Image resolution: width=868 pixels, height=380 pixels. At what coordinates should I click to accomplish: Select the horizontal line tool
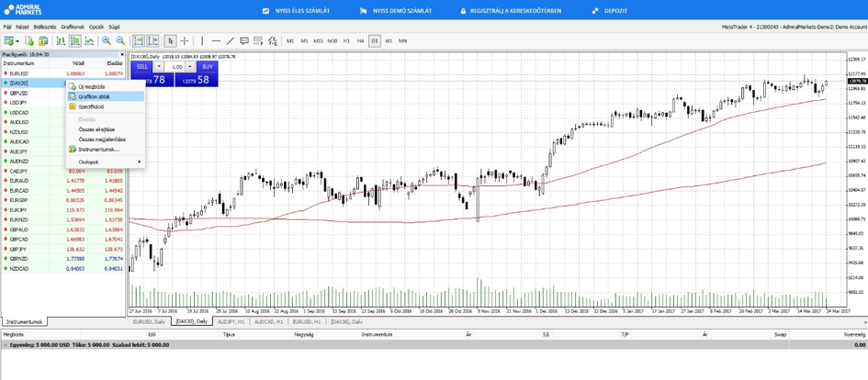(x=216, y=41)
